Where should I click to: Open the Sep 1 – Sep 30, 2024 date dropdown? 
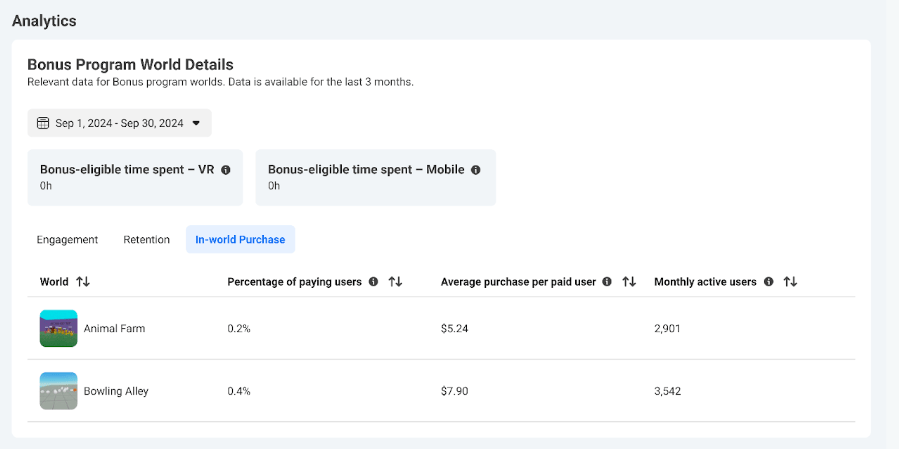point(119,123)
